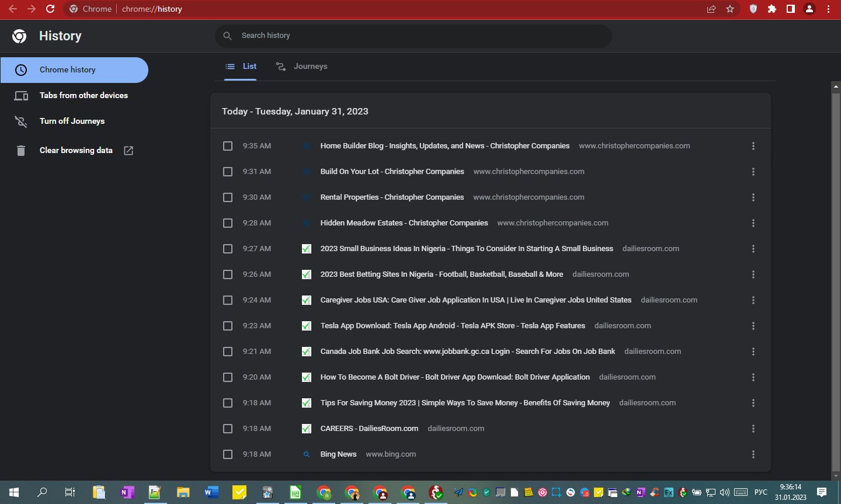Go forward with the browser forward arrow
Image resolution: width=841 pixels, height=504 pixels.
(x=32, y=9)
